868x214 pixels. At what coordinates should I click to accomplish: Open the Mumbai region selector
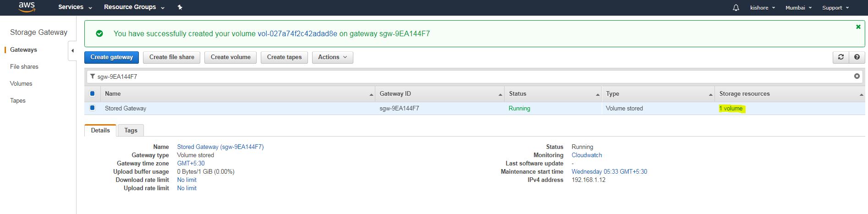(798, 8)
